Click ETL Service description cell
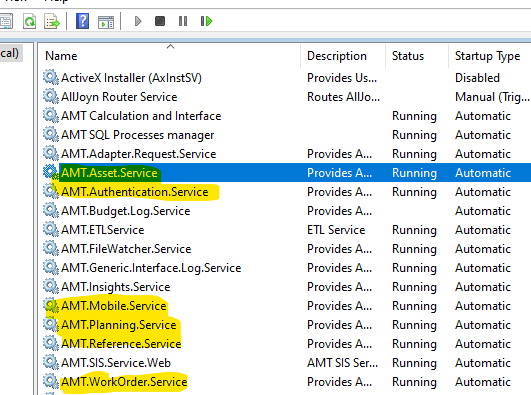531x395 pixels. pos(336,230)
